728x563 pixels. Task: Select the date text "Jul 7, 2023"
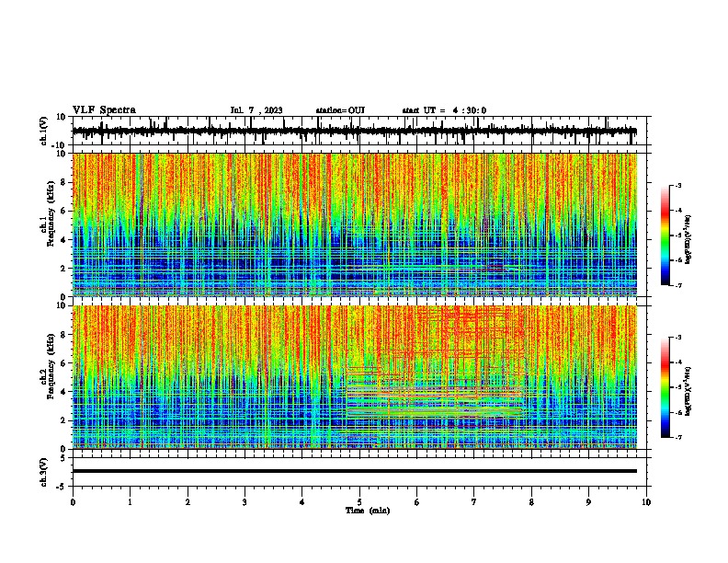(256, 110)
